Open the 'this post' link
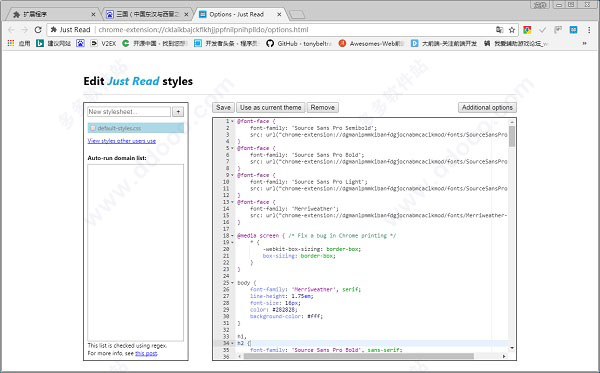This screenshot has width=600, height=373. pos(146,353)
